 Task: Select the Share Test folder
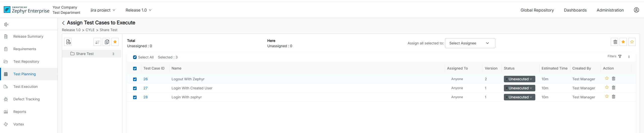click(x=85, y=54)
